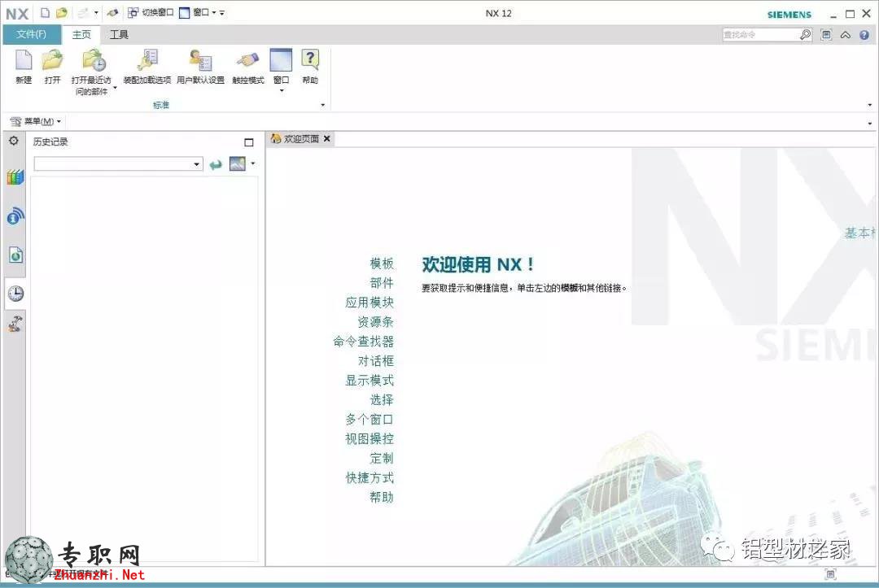Click the status bar icon at bottom right

click(830, 573)
